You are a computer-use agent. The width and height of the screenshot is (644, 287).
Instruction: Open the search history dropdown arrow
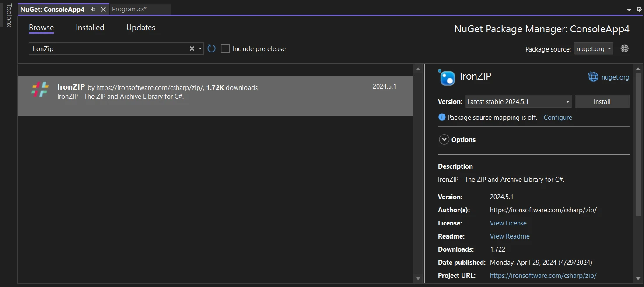click(200, 48)
